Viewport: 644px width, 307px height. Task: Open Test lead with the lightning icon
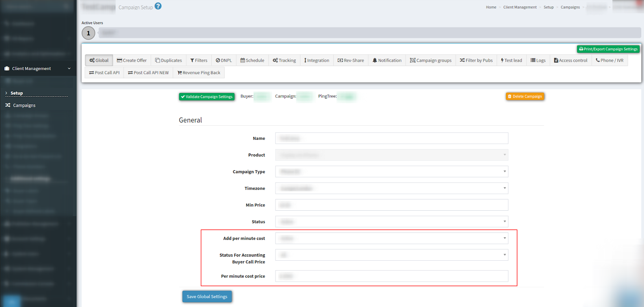click(511, 60)
